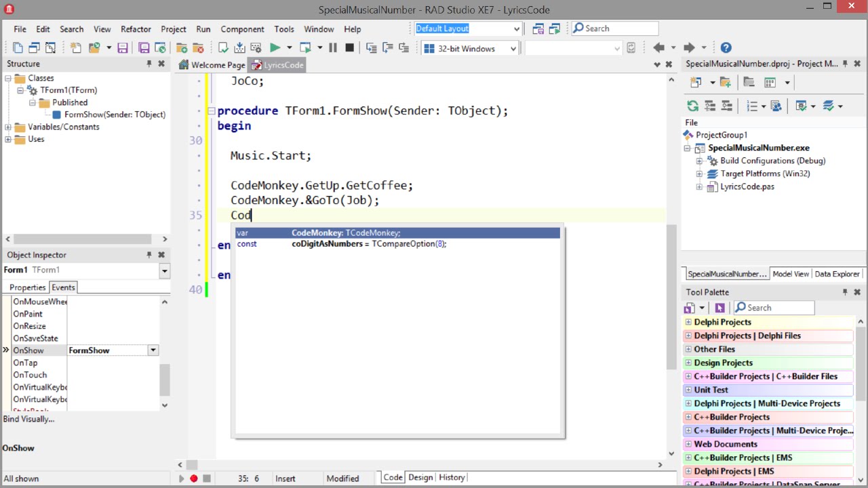The height and width of the screenshot is (488, 868).
Task: Select coDigitAsNumbers completion entry
Action: (x=398, y=244)
